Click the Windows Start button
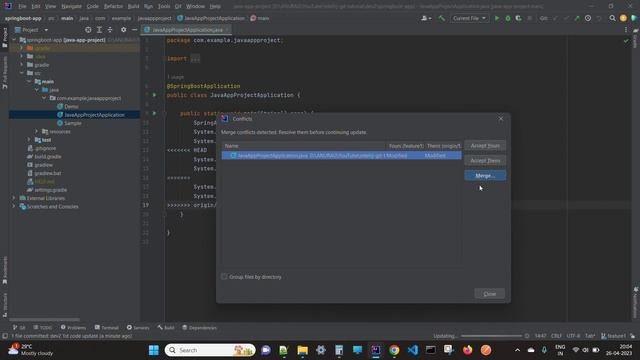The width and height of the screenshot is (640, 360). [x=154, y=350]
